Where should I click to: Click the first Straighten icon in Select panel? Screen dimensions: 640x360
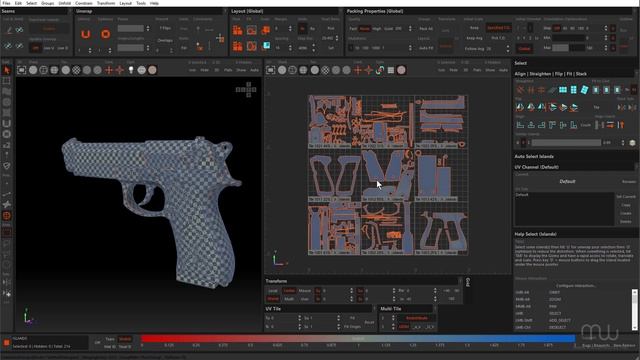pyautogui.click(x=520, y=89)
